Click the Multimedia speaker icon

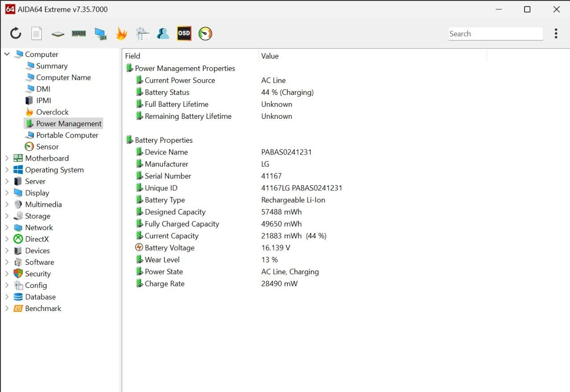18,205
